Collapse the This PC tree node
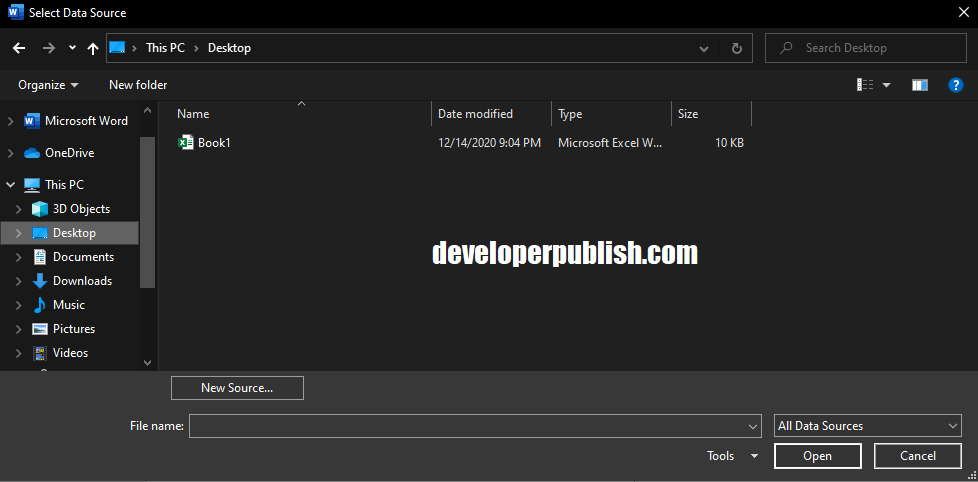 pyautogui.click(x=11, y=185)
